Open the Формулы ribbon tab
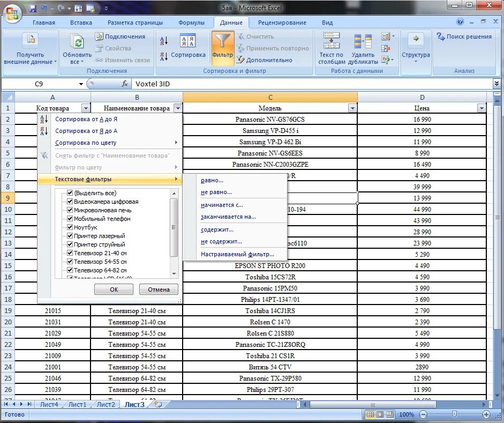 pyautogui.click(x=192, y=23)
